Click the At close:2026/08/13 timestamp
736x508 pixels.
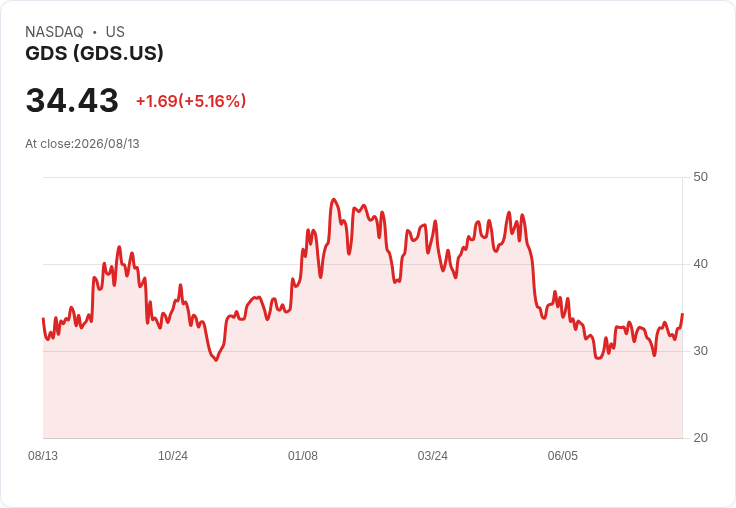pos(82,144)
